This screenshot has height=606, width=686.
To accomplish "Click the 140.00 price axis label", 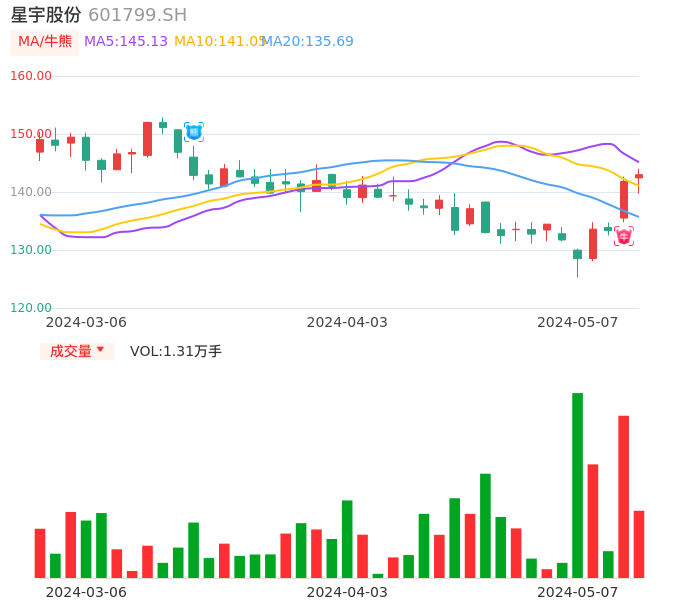I will point(31,192).
